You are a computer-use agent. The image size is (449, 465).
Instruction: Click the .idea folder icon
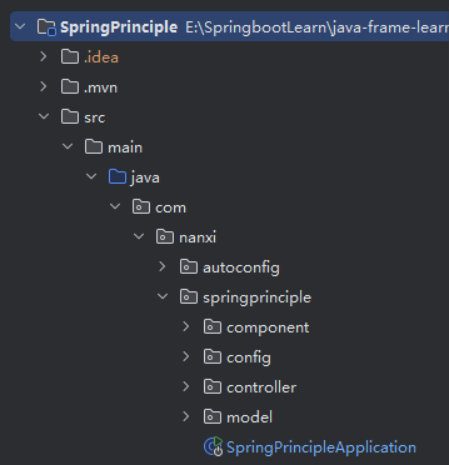[70, 57]
